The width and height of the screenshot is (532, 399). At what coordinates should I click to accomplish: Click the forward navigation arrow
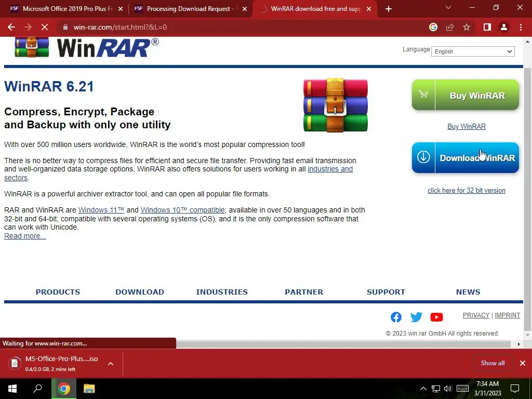click(x=28, y=27)
